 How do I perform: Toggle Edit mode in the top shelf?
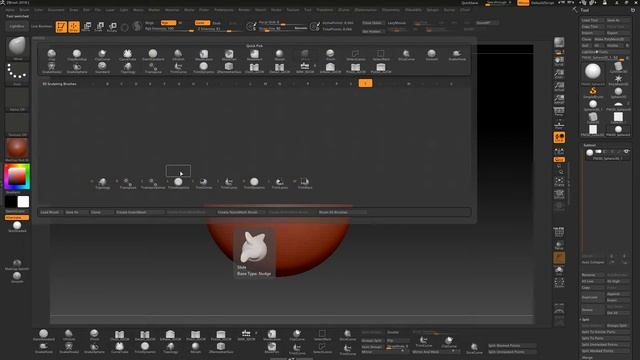(x=61, y=27)
